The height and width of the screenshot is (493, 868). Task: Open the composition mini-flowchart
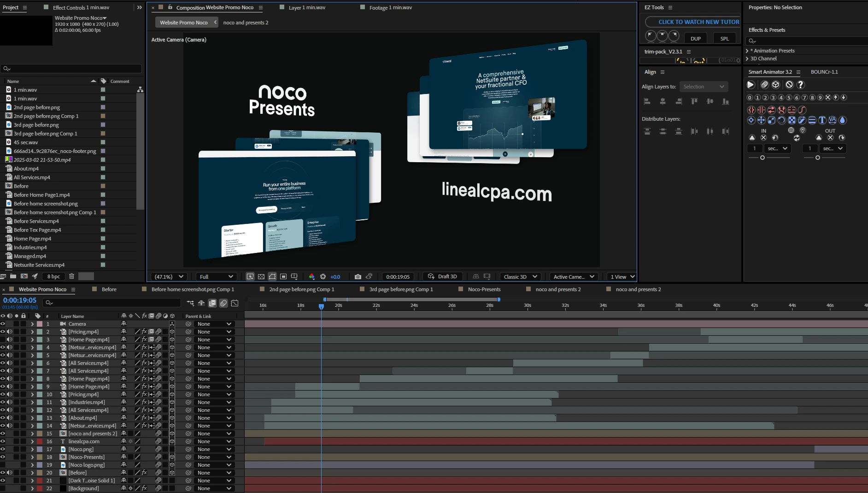coord(190,303)
